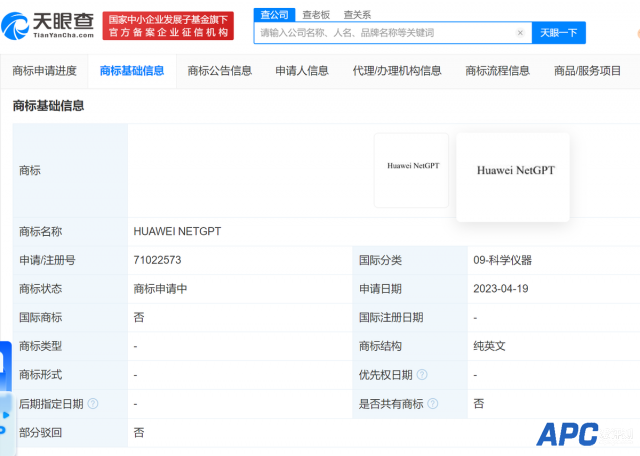Click help icon next to 优先权日期
The height and width of the screenshot is (456, 640).
(x=422, y=375)
